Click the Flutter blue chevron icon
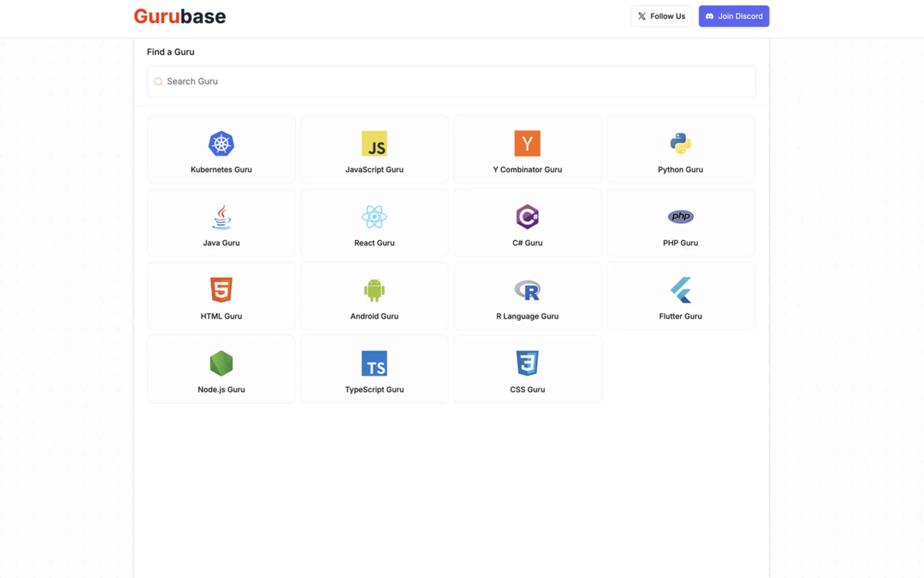924x578 pixels. pyautogui.click(x=680, y=290)
